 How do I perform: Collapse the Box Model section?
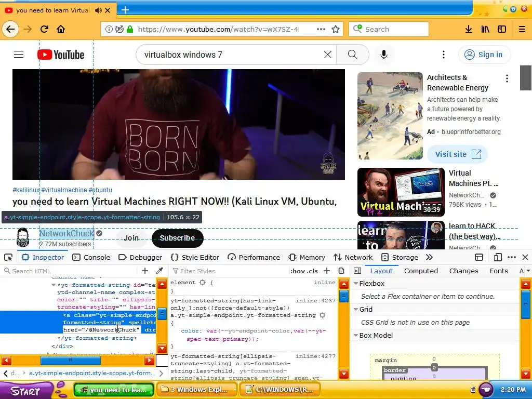tap(356, 335)
